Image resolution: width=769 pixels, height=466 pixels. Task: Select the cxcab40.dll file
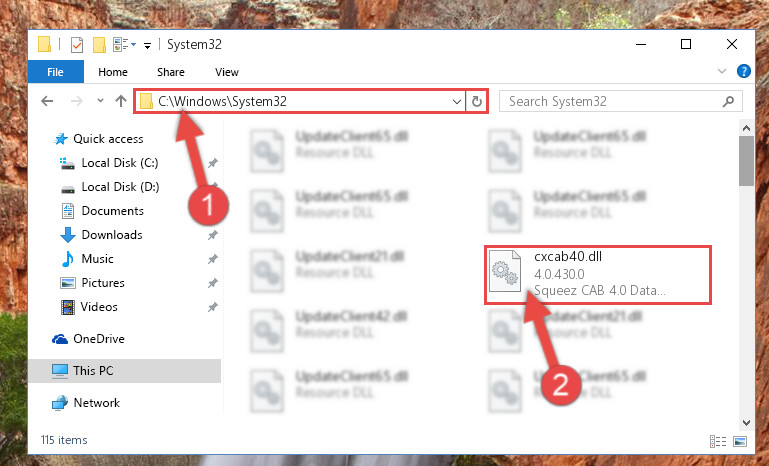(598, 275)
